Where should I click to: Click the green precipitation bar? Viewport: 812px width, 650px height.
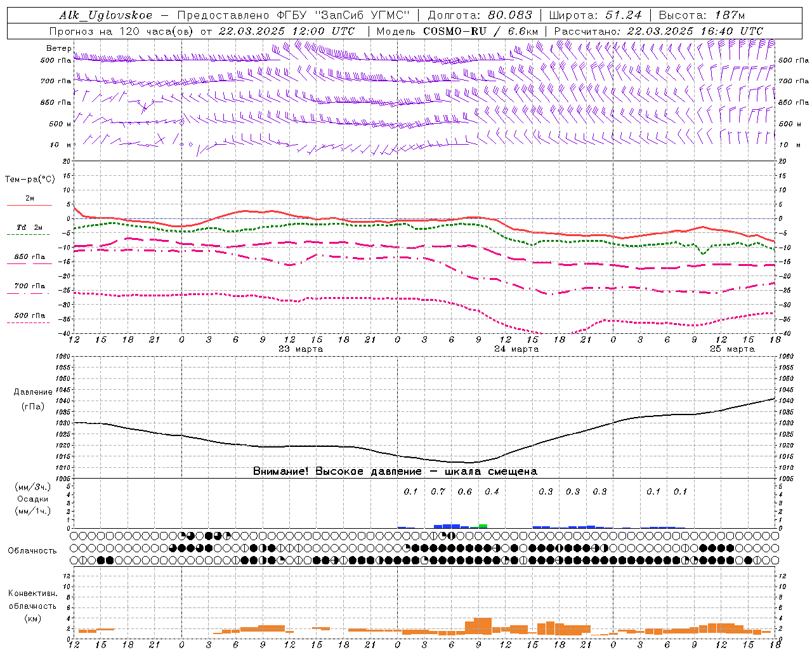click(483, 526)
